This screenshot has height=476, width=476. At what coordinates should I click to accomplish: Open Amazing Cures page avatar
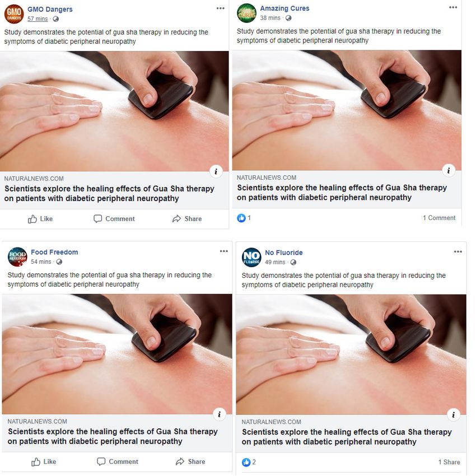[246, 13]
